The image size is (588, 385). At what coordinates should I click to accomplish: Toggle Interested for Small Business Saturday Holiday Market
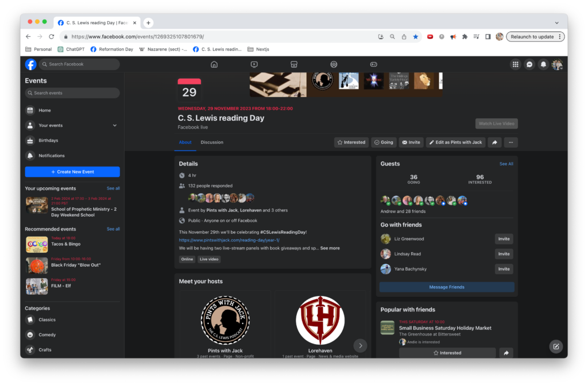447,353
